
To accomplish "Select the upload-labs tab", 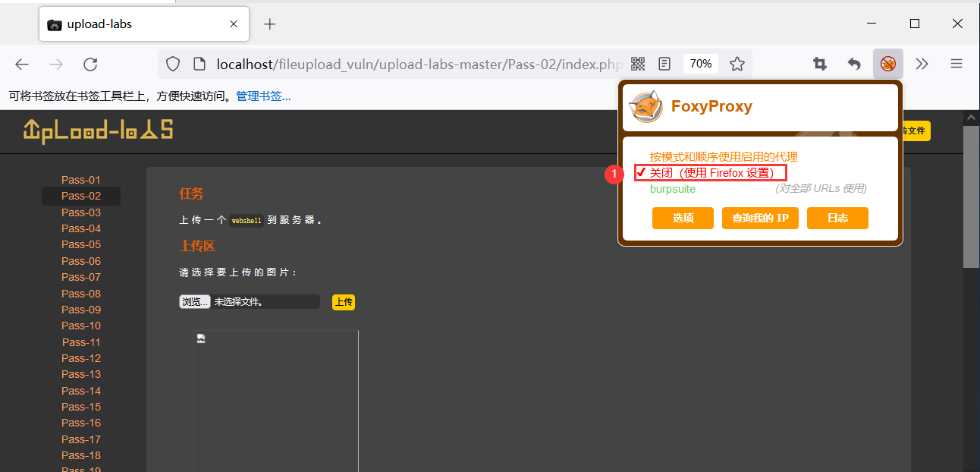I will (143, 24).
